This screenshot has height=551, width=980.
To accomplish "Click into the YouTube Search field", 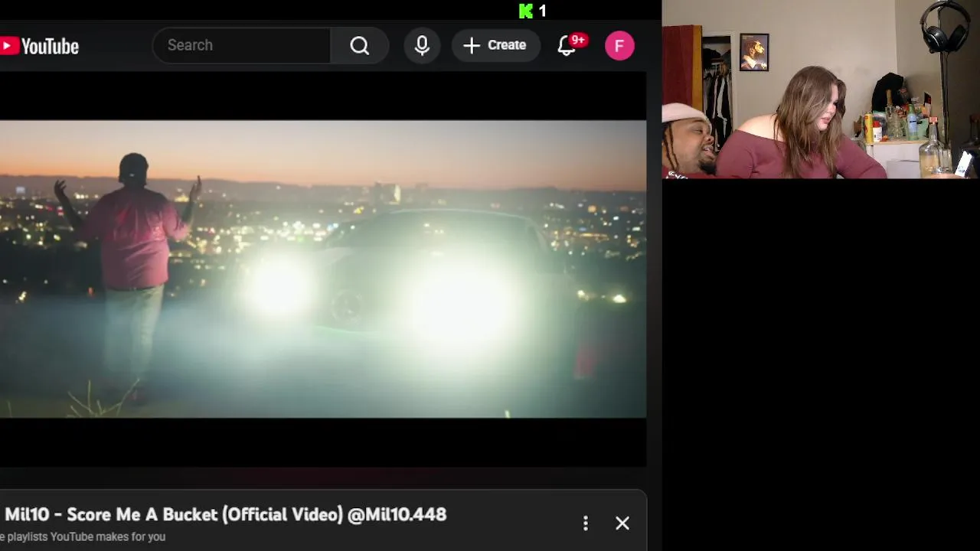I will (241, 45).
